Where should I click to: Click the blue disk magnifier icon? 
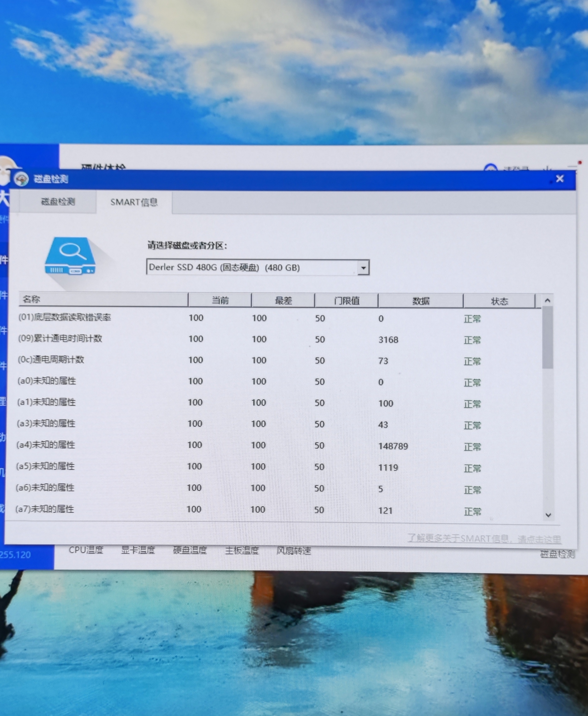70,256
